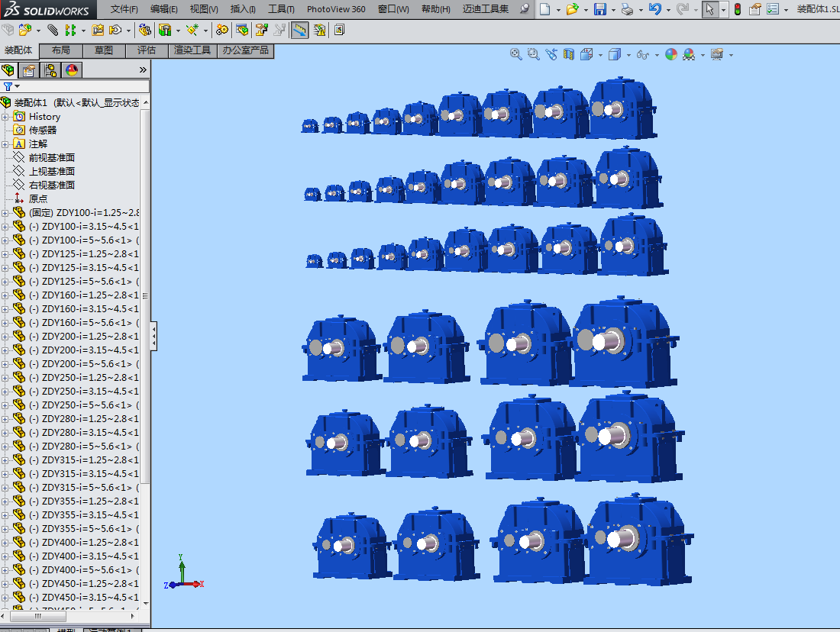Click the Print icon
Image resolution: width=840 pixels, height=632 pixels.
[x=627, y=9]
